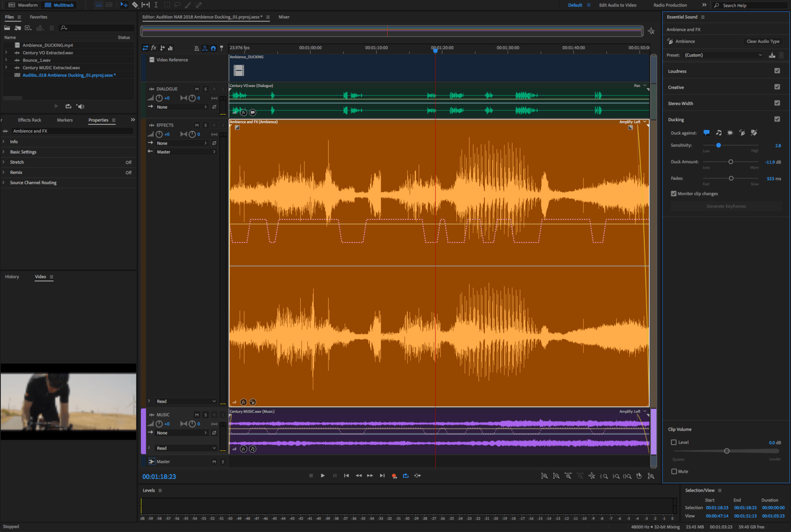Click the video preview thumbnail

pyautogui.click(x=68, y=401)
